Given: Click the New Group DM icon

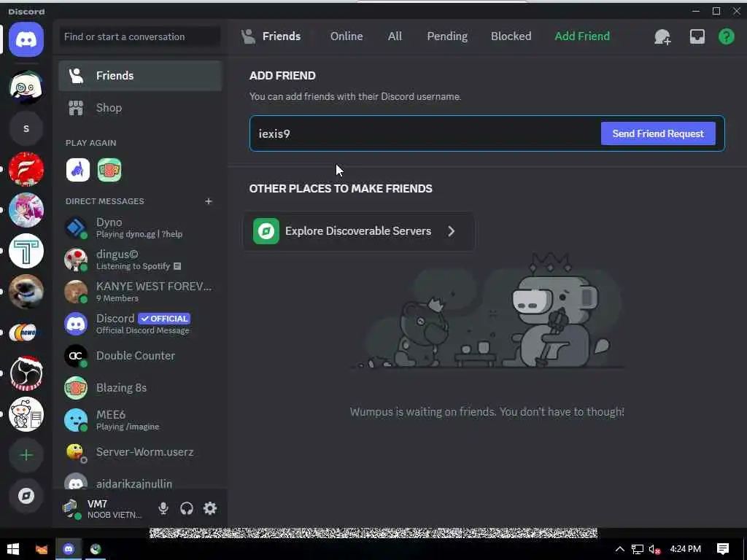Looking at the screenshot, I should click(x=662, y=36).
